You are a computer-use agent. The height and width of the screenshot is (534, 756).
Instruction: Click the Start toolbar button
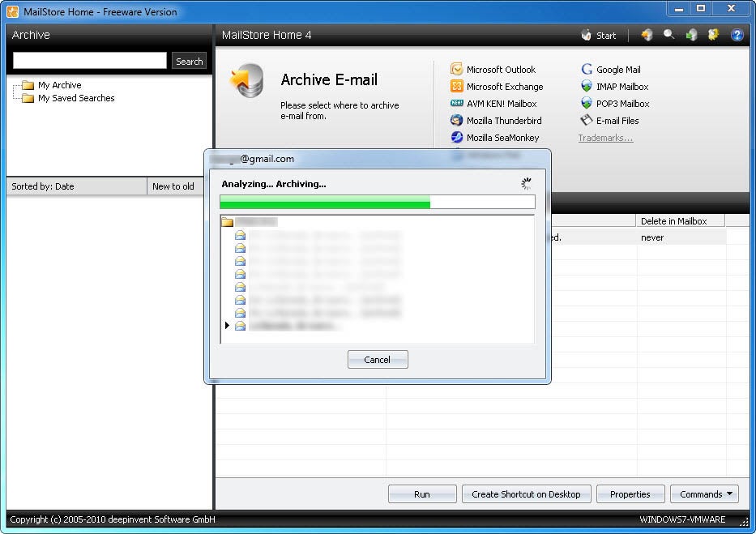[599, 35]
